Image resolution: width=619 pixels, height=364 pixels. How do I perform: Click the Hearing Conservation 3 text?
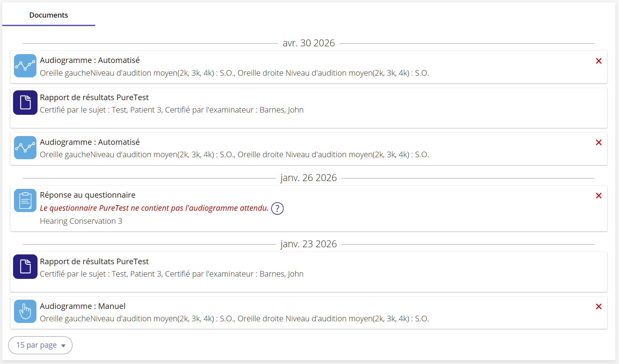pyautogui.click(x=81, y=221)
